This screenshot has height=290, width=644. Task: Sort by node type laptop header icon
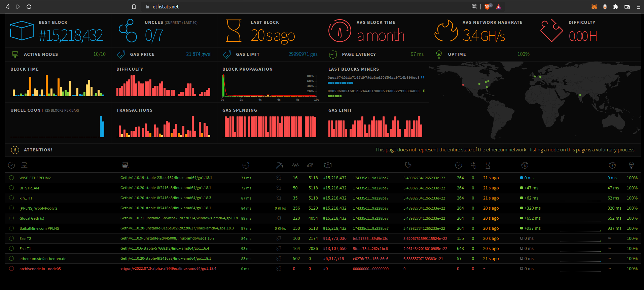[125, 165]
